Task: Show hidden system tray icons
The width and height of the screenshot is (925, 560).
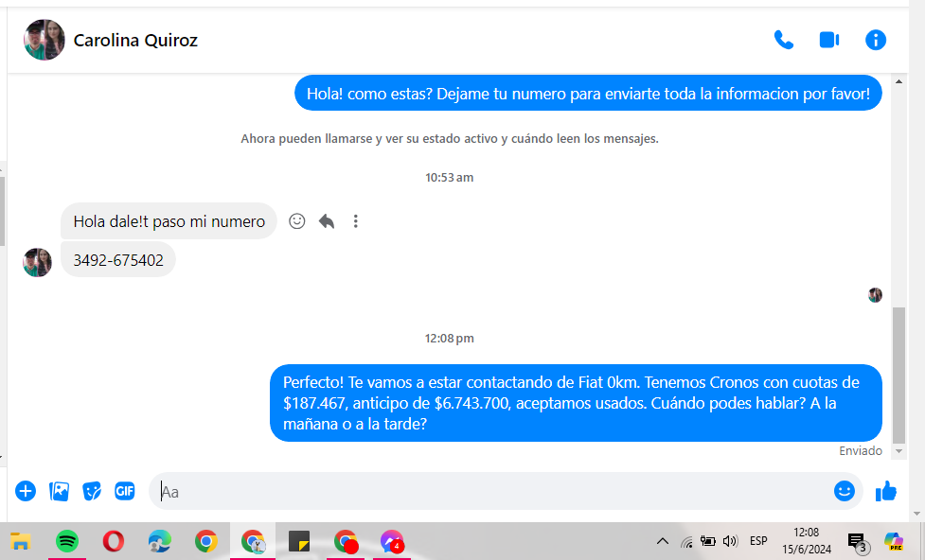Action: (663, 542)
